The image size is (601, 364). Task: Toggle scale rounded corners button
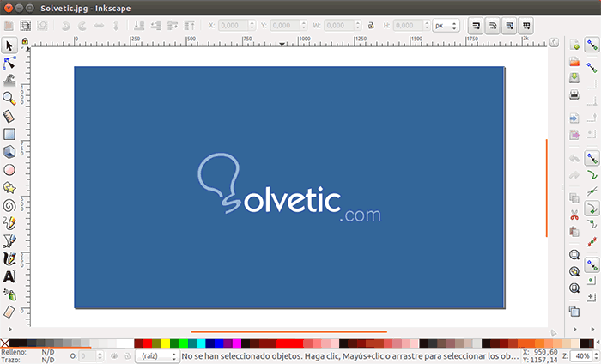tap(492, 26)
